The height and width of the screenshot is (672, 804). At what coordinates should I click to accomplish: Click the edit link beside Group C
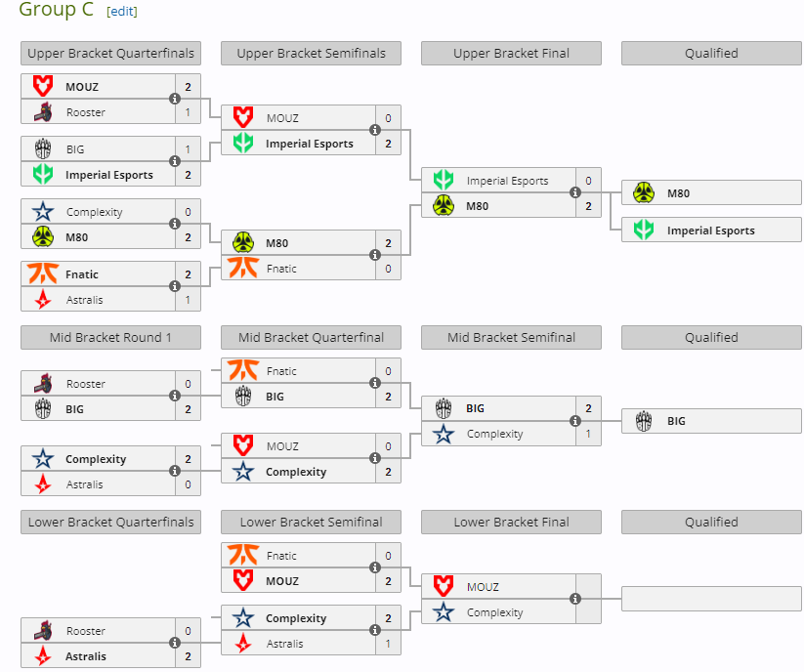(122, 12)
